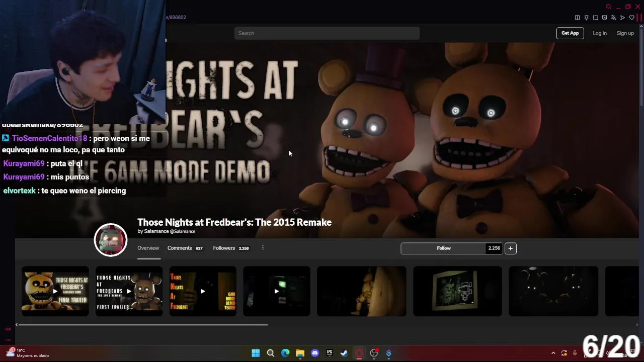This screenshot has width=644, height=362.
Task: Open the dark glowing-eyes screenshot thumbnail
Action: [x=553, y=291]
